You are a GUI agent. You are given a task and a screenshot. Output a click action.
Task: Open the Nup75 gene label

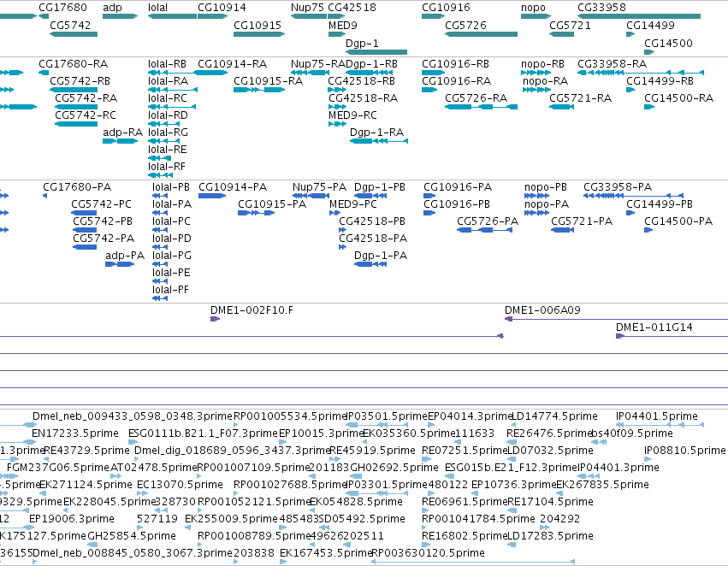(x=307, y=8)
